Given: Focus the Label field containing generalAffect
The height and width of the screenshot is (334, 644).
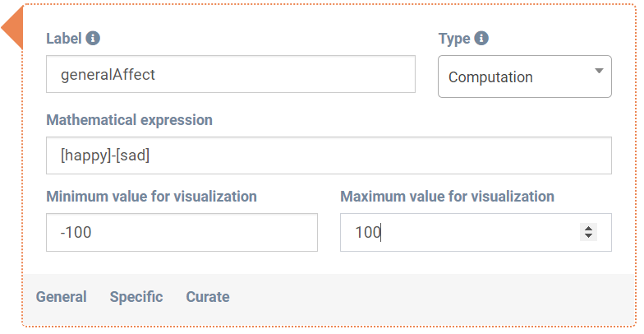Looking at the screenshot, I should 230,74.
